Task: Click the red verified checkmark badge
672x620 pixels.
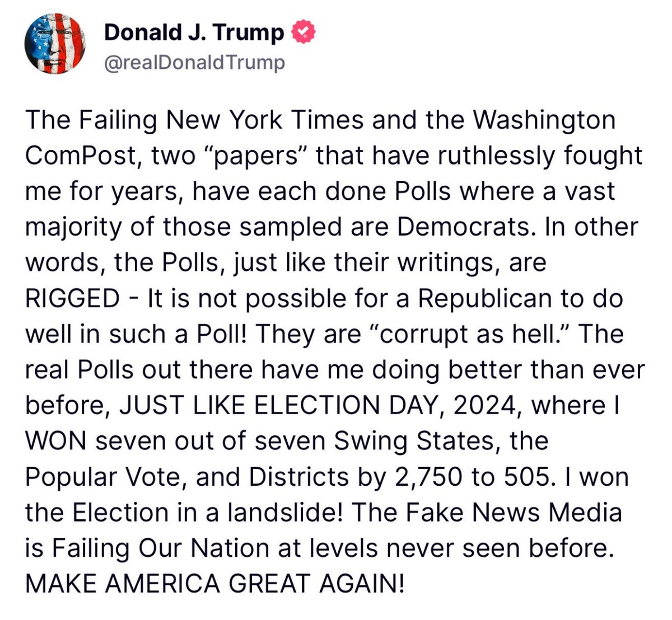Action: point(303,33)
